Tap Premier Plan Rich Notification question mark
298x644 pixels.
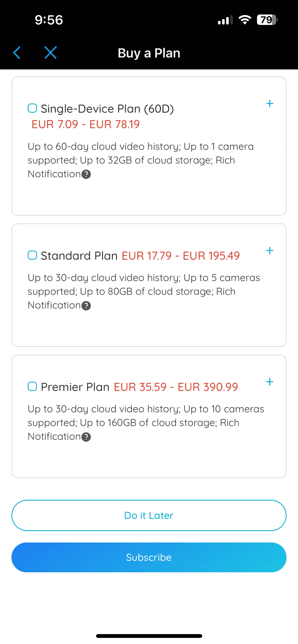[x=86, y=437]
